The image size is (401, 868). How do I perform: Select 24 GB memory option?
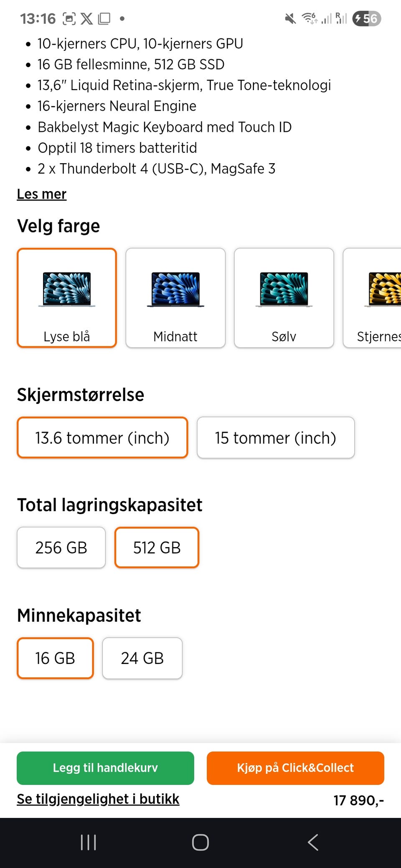142,658
